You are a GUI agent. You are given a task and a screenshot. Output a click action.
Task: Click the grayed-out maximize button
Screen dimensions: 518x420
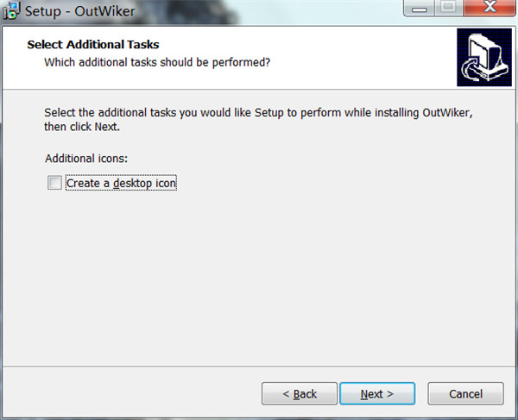pyautogui.click(x=448, y=8)
